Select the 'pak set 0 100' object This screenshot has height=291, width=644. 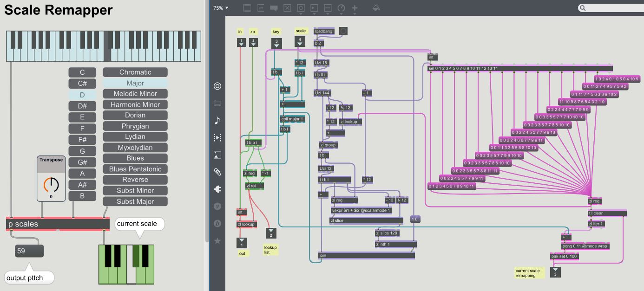point(565,256)
